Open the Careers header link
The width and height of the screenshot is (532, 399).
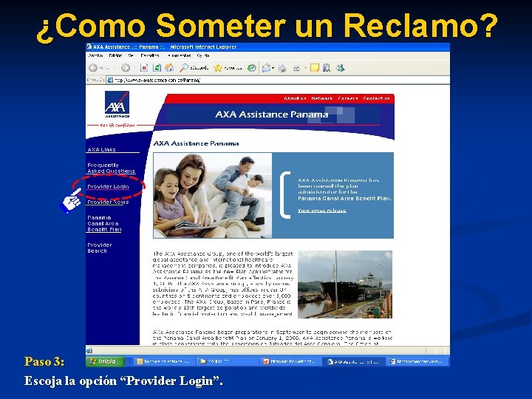348,98
